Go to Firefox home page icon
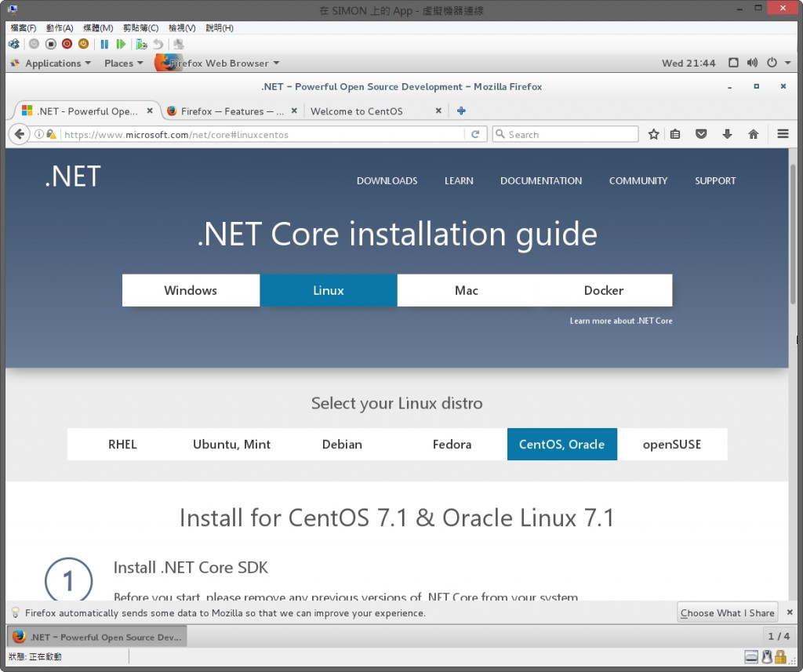 coord(754,134)
